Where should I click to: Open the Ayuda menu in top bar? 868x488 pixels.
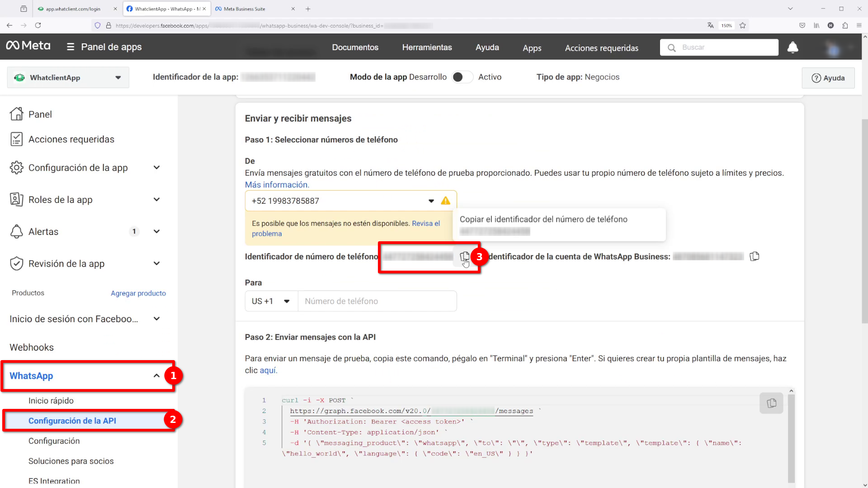487,47
